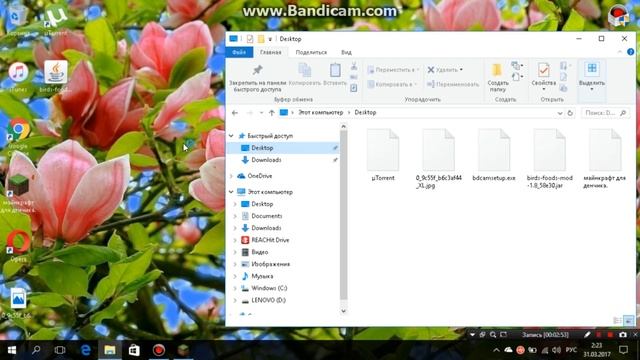Click the Переименовать button

point(453,84)
